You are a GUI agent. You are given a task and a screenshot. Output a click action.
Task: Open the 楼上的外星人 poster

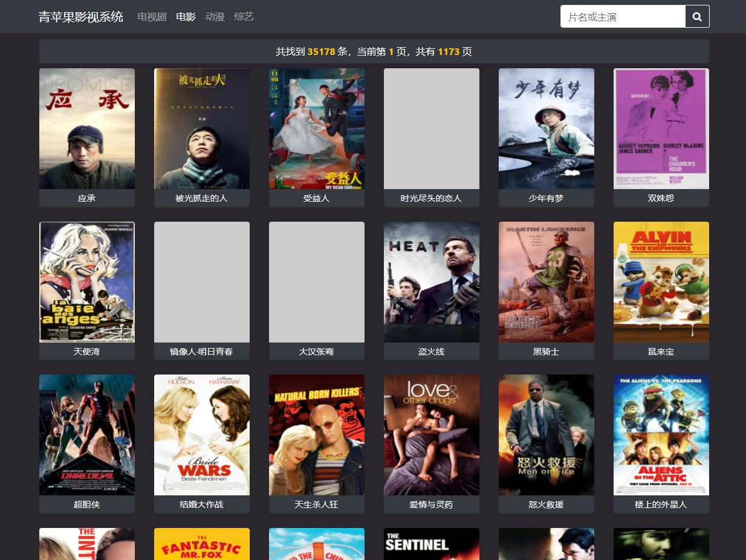tap(661, 435)
